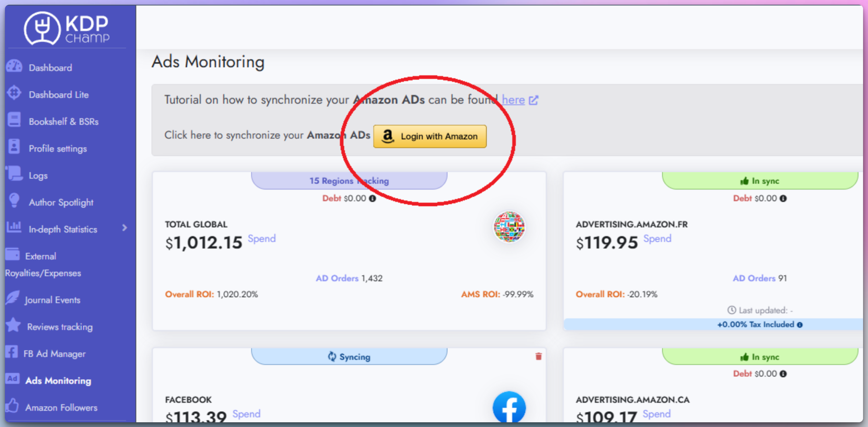This screenshot has width=868, height=427.
Task: Click the Syncing refresh icon
Action: tap(332, 357)
